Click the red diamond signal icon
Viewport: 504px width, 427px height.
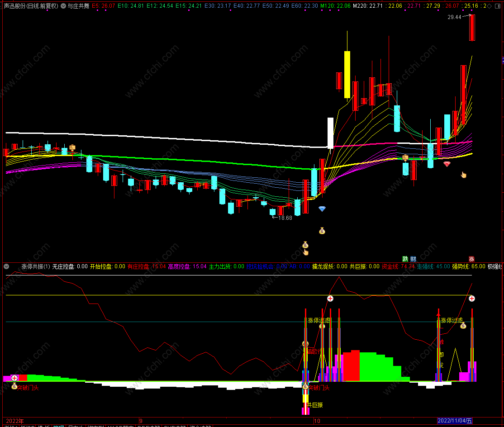[x=447, y=164]
